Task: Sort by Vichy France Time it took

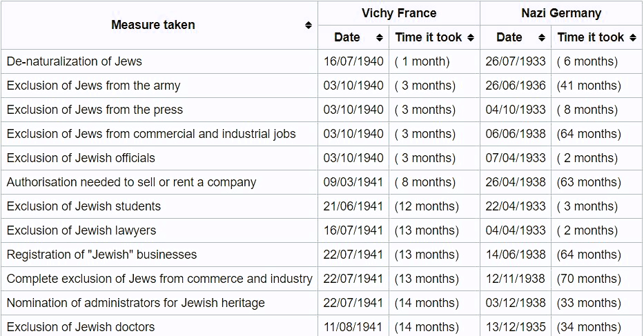Action: (471, 37)
